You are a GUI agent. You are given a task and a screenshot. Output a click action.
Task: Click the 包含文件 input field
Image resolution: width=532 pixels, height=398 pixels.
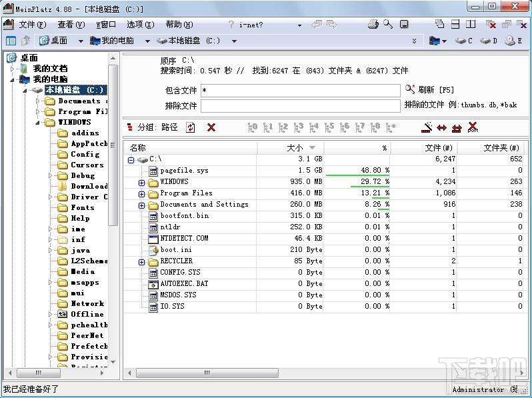click(x=300, y=91)
